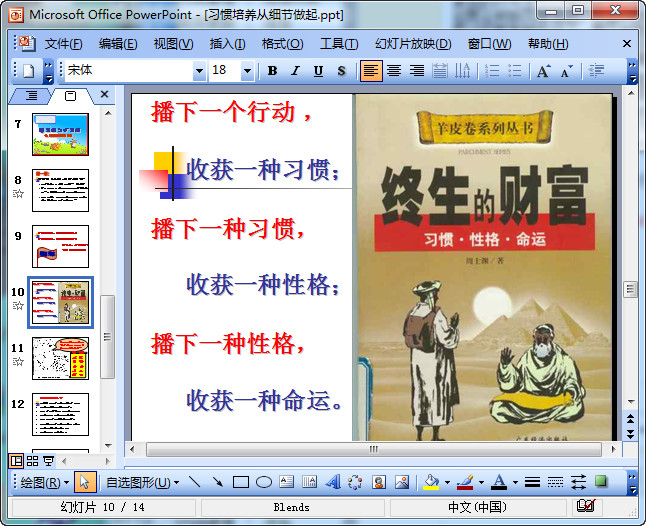Switch to Slide Sorter view

tap(33, 461)
